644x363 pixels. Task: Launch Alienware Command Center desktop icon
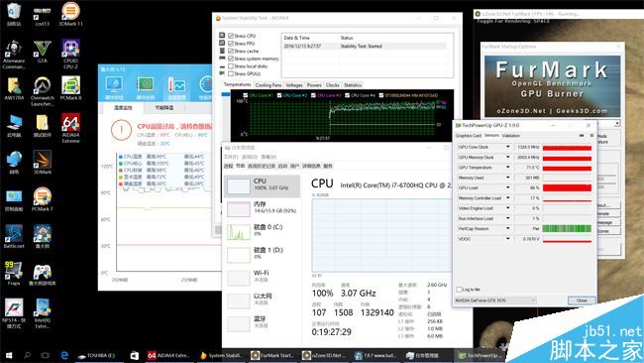(x=14, y=55)
